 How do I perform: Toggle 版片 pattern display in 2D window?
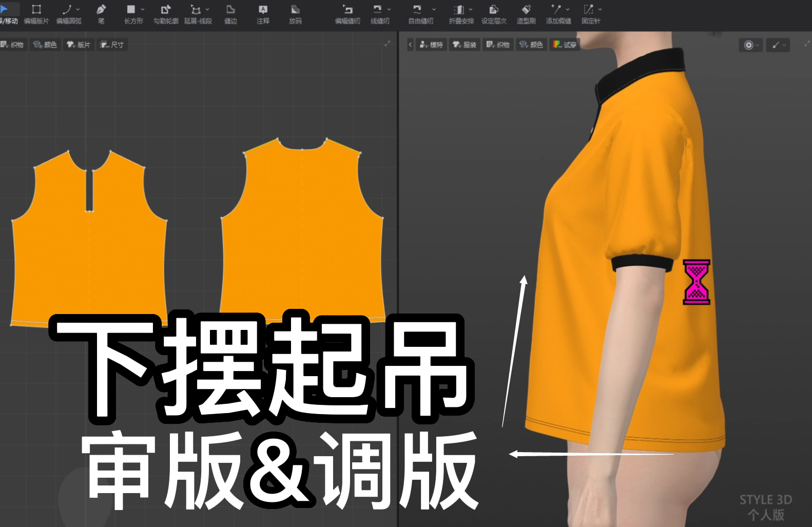click(79, 45)
